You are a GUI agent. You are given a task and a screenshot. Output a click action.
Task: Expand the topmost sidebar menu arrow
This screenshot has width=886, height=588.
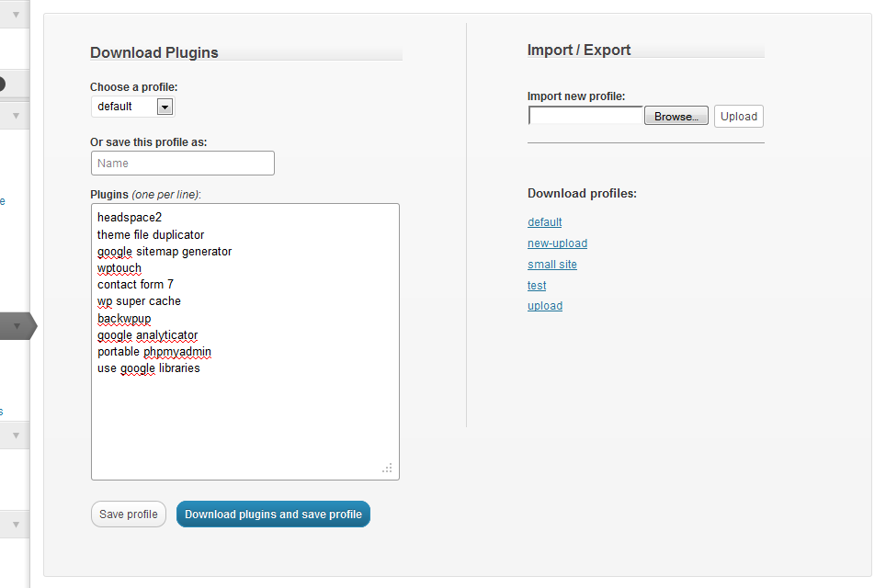[x=16, y=15]
